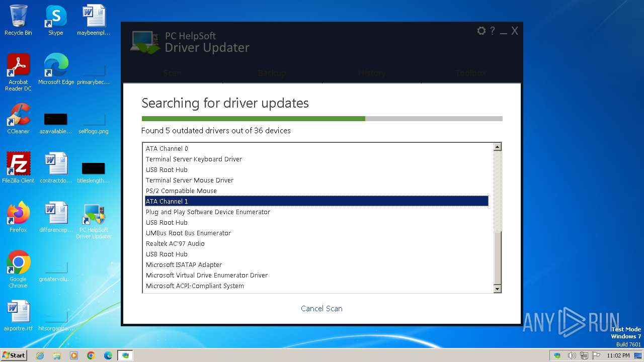This screenshot has height=362, width=644.
Task: Launch Chrome from the taskbar
Action: pos(91,355)
